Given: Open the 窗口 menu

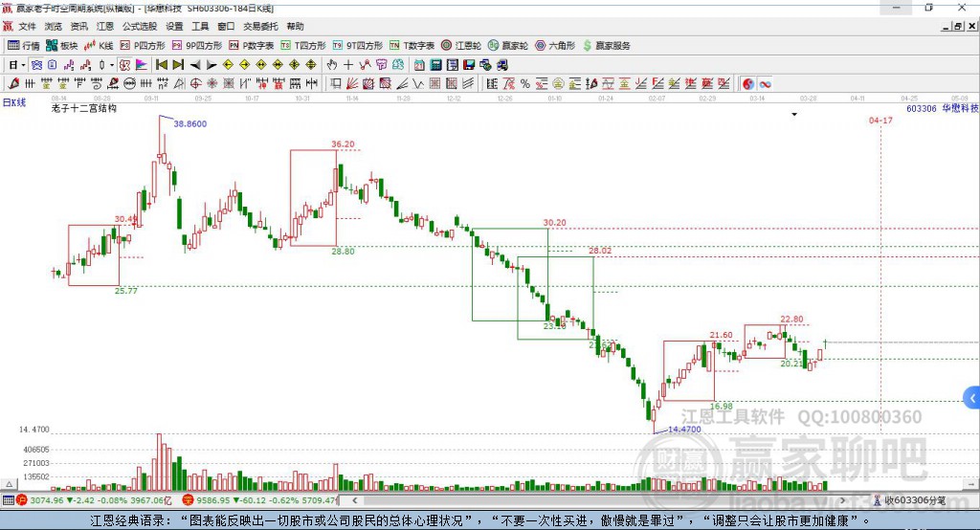Looking at the screenshot, I should pyautogui.click(x=226, y=26).
